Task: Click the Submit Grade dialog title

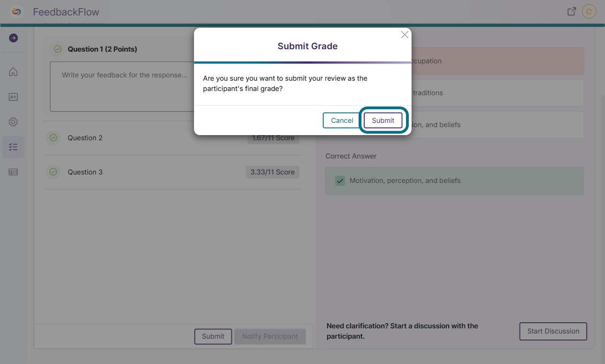Action: pyautogui.click(x=307, y=46)
